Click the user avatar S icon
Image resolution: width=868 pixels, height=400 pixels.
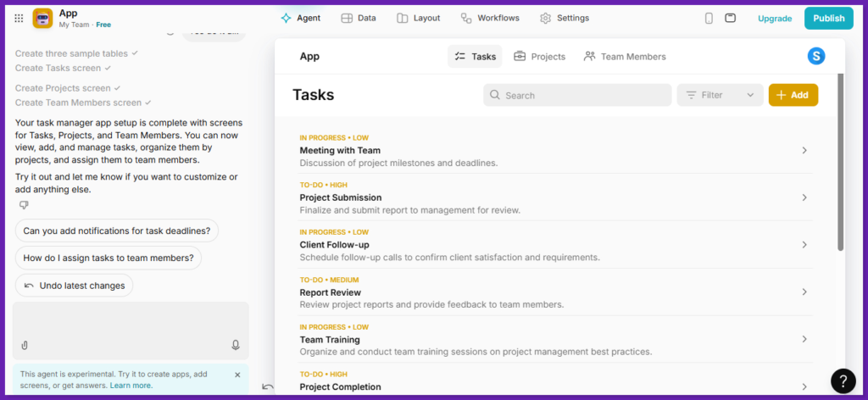[x=815, y=56]
